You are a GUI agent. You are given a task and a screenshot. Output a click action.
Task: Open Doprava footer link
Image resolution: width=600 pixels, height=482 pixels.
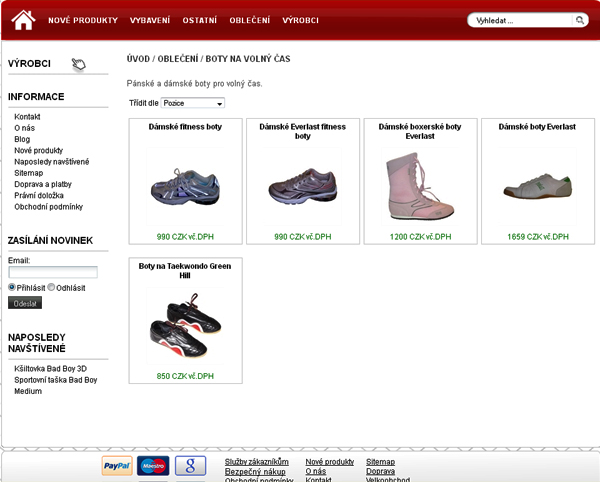380,471
